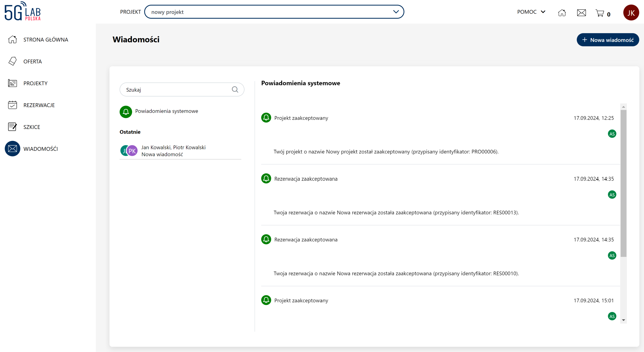
Task: Click the 5G Lab Polska logo
Action: 23,11
